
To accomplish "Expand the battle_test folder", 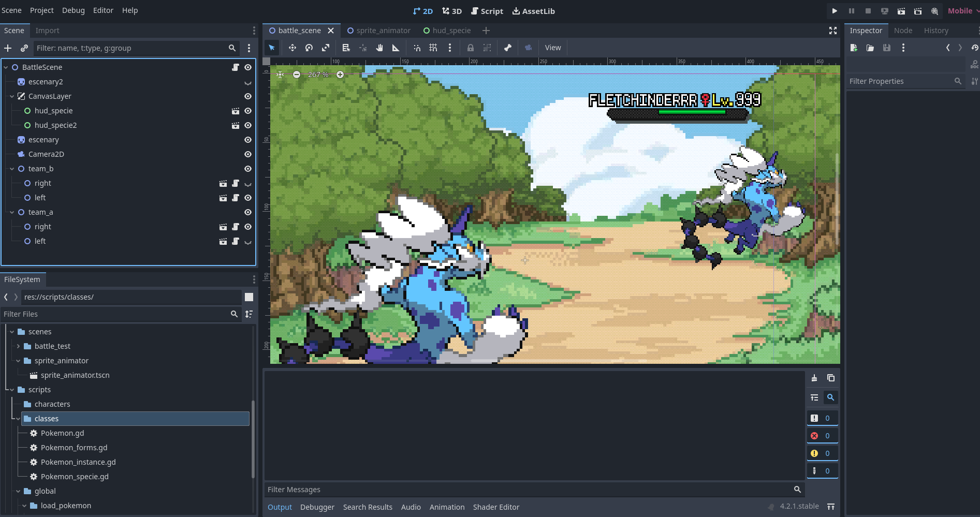I will pyautogui.click(x=18, y=346).
